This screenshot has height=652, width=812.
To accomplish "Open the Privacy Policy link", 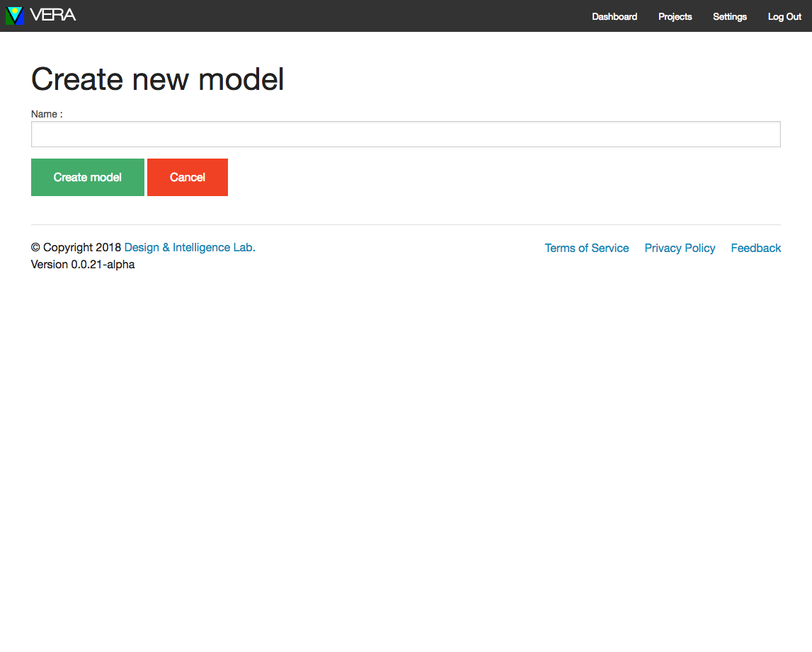I will [x=680, y=248].
